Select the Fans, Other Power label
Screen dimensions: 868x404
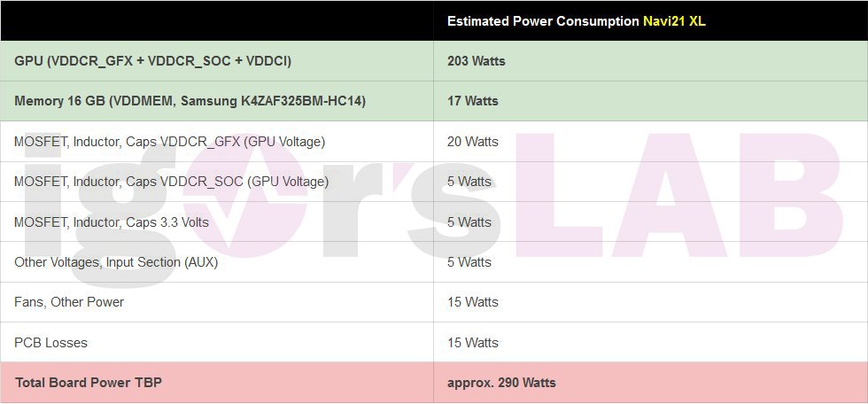(69, 302)
